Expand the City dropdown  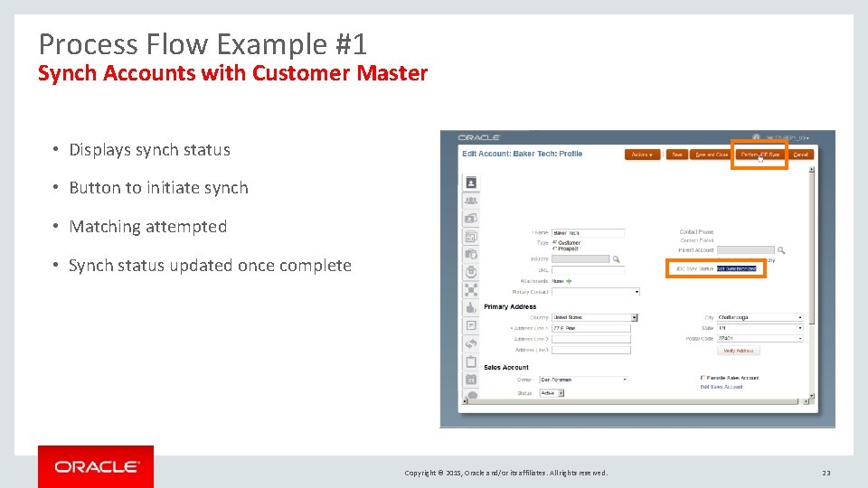[800, 317]
